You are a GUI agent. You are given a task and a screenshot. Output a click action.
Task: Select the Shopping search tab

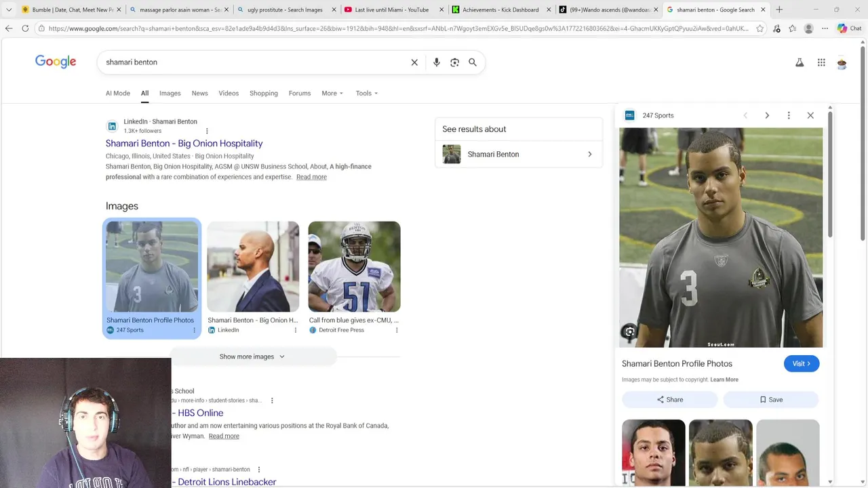(264, 94)
